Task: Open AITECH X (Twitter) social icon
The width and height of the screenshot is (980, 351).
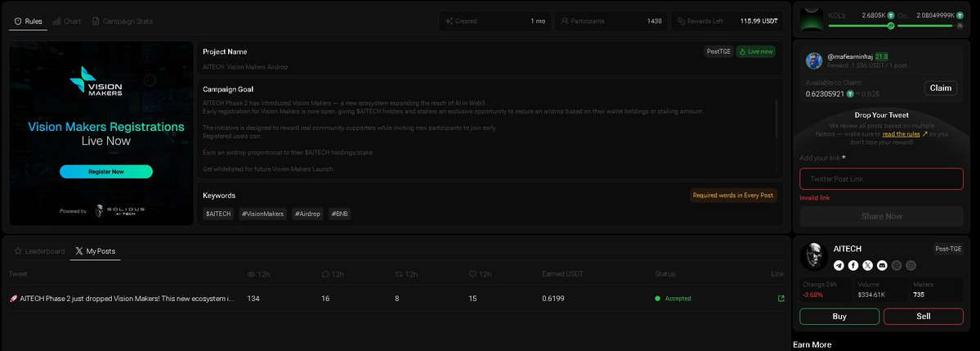Action: (867, 265)
